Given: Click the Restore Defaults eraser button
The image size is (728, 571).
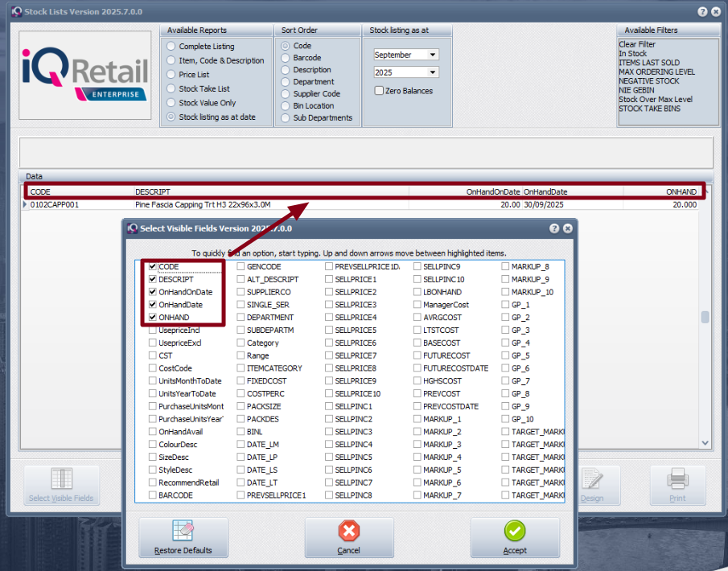Looking at the screenshot, I should pyautogui.click(x=183, y=537).
